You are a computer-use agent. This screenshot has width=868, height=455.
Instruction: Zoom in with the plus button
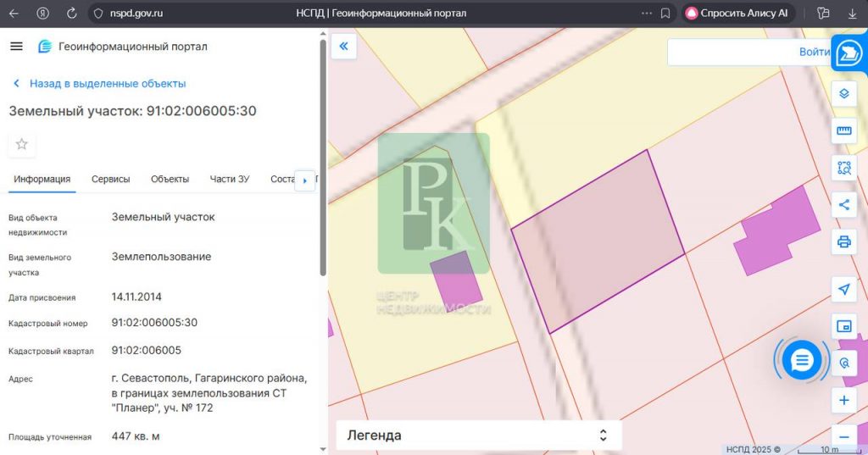point(843,400)
